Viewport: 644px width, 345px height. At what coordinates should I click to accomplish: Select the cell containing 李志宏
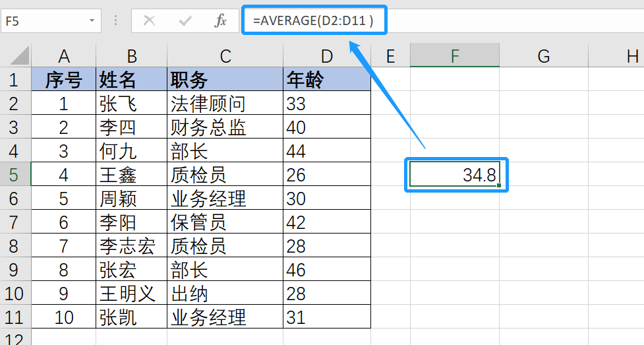pyautogui.click(x=131, y=246)
